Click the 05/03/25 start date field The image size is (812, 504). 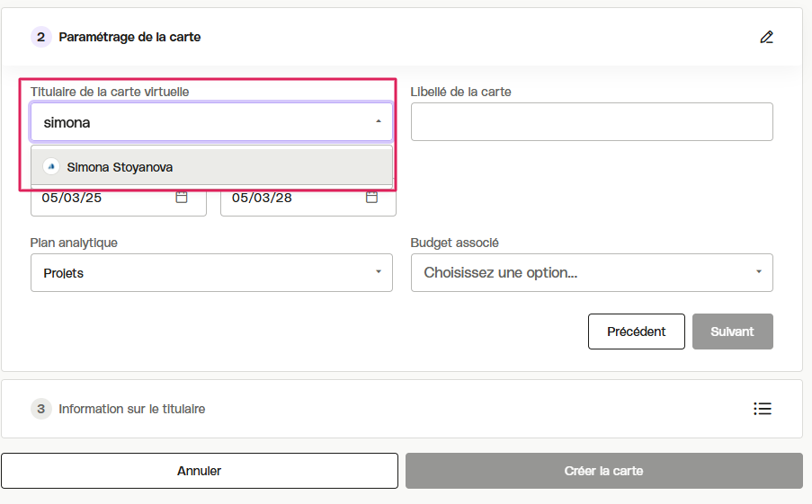click(x=119, y=198)
